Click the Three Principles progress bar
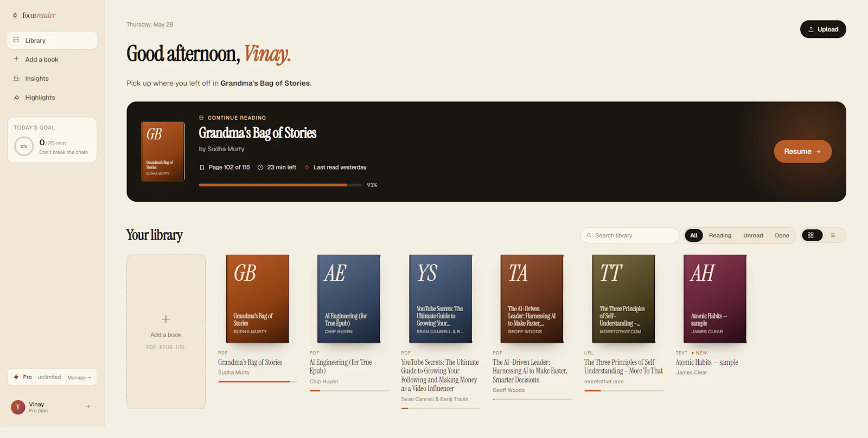The height and width of the screenshot is (438, 868). pos(623,390)
